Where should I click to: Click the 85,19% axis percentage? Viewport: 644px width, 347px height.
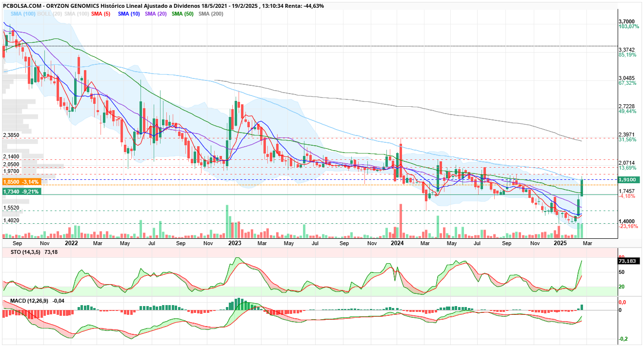(x=628, y=55)
